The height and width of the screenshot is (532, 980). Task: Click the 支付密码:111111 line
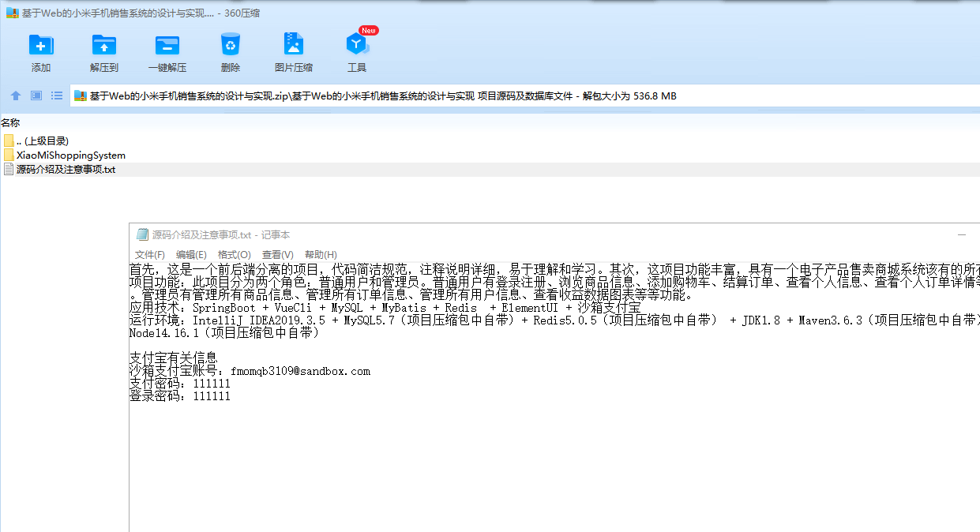[180, 384]
